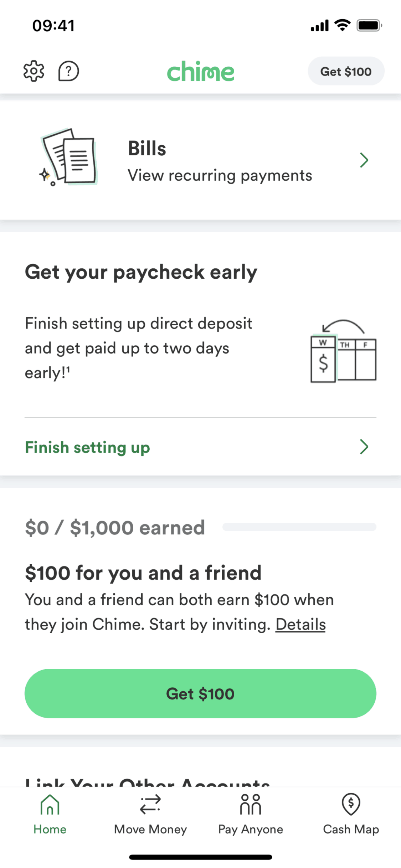Open the Move Money tab

(x=150, y=814)
